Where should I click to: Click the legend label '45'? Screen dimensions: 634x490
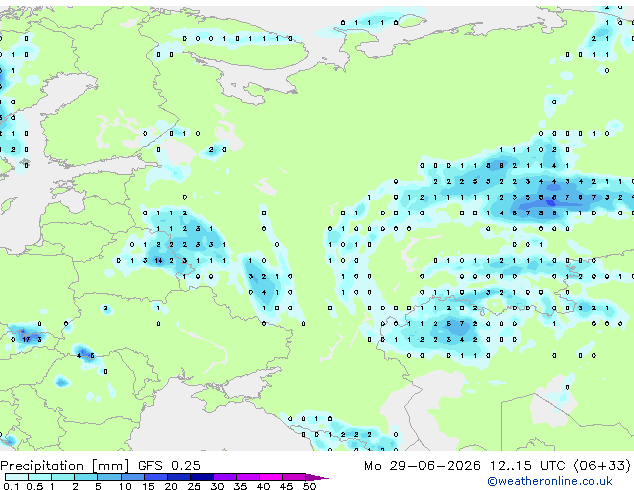coord(286,486)
